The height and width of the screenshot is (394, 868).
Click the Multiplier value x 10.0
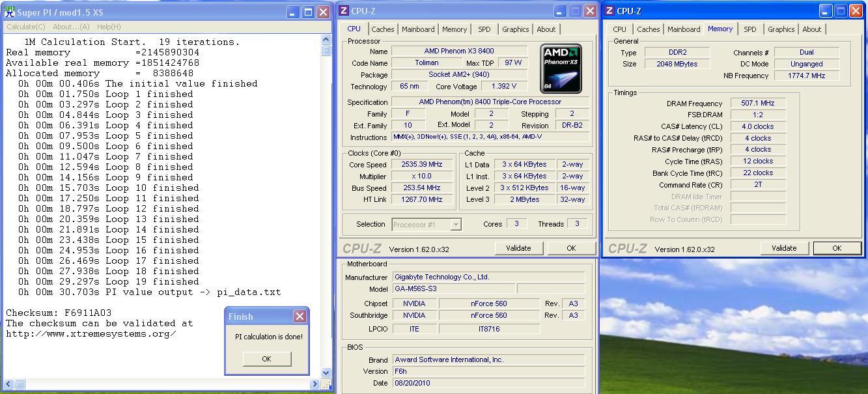pyautogui.click(x=422, y=176)
